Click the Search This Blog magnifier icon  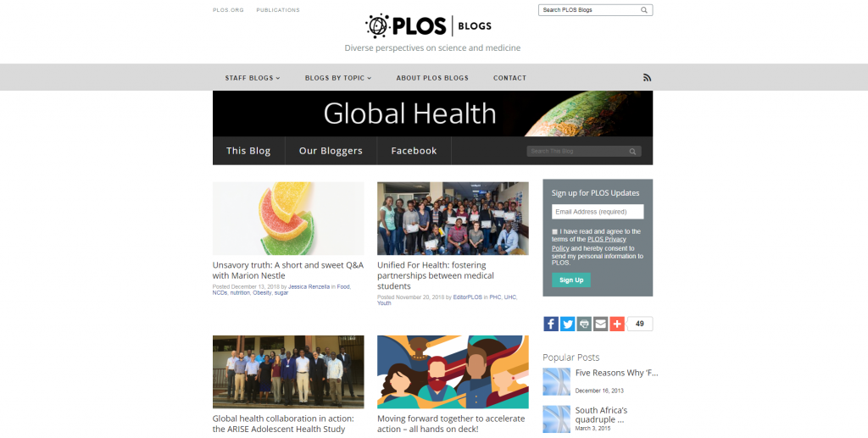[632, 152]
